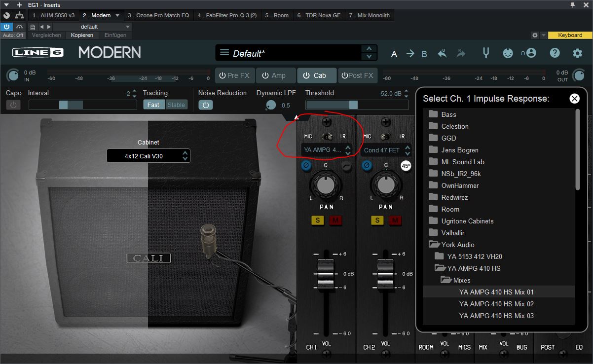
Task: Toggle the Noise Reduction power button
Action: click(x=206, y=105)
